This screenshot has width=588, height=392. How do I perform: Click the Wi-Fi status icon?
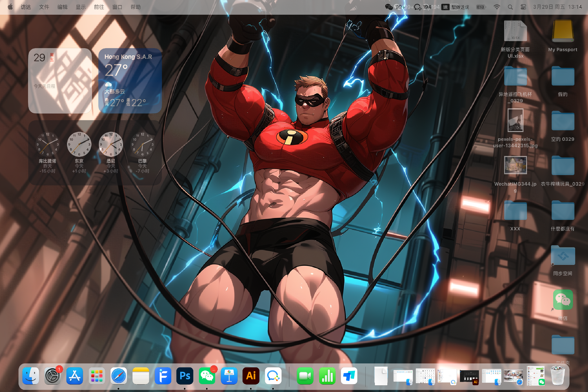(x=497, y=7)
